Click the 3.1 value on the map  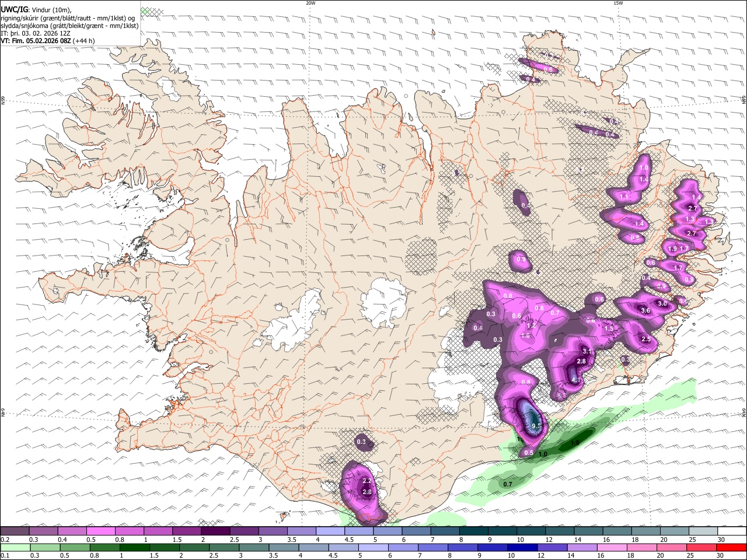(587, 352)
